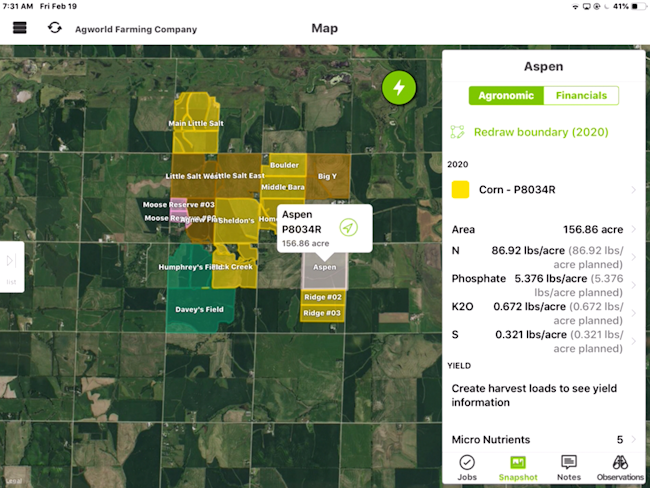Tap the green lightning quick action button
This screenshot has width=650, height=488.
[399, 87]
